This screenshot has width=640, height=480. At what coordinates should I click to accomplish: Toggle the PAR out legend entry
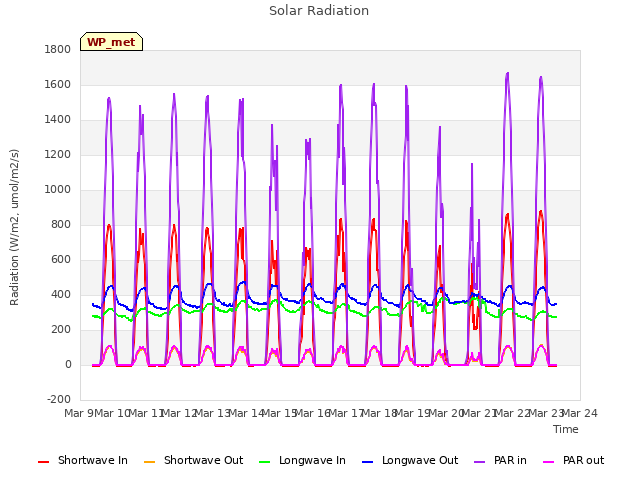point(573,460)
